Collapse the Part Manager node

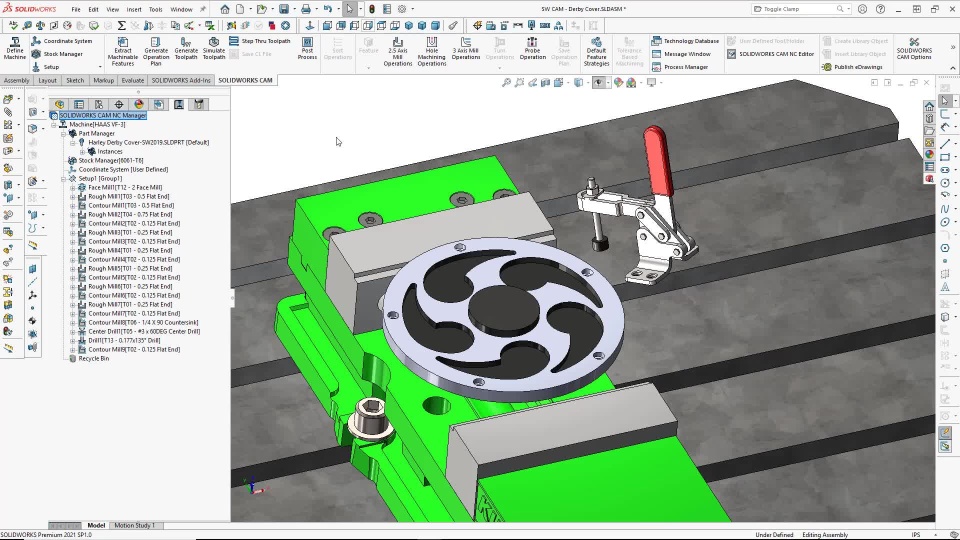click(63, 133)
